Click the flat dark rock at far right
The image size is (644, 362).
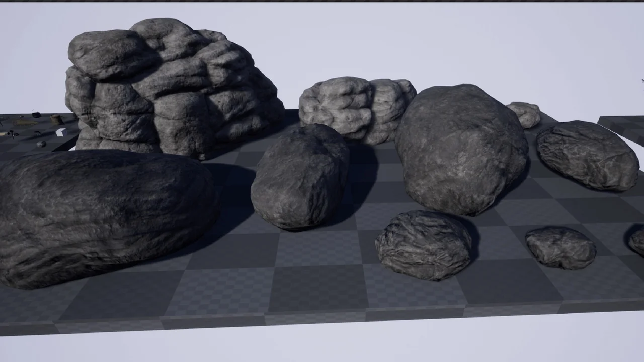click(587, 155)
